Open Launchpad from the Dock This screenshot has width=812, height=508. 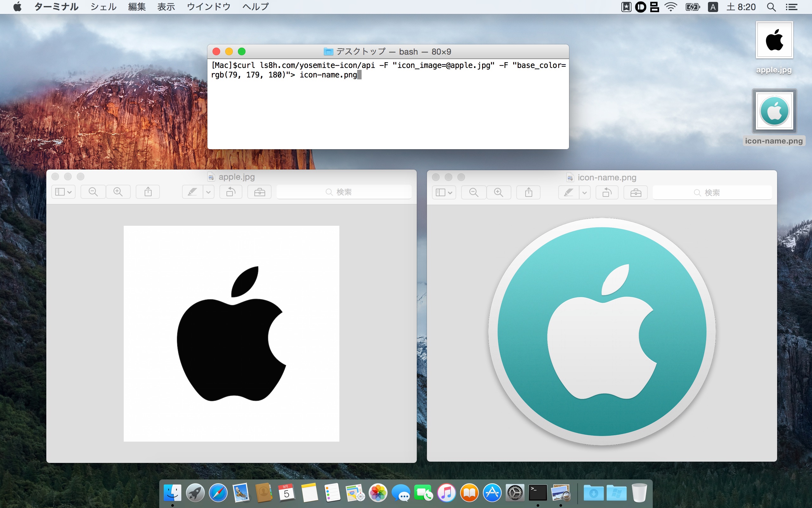click(x=195, y=493)
